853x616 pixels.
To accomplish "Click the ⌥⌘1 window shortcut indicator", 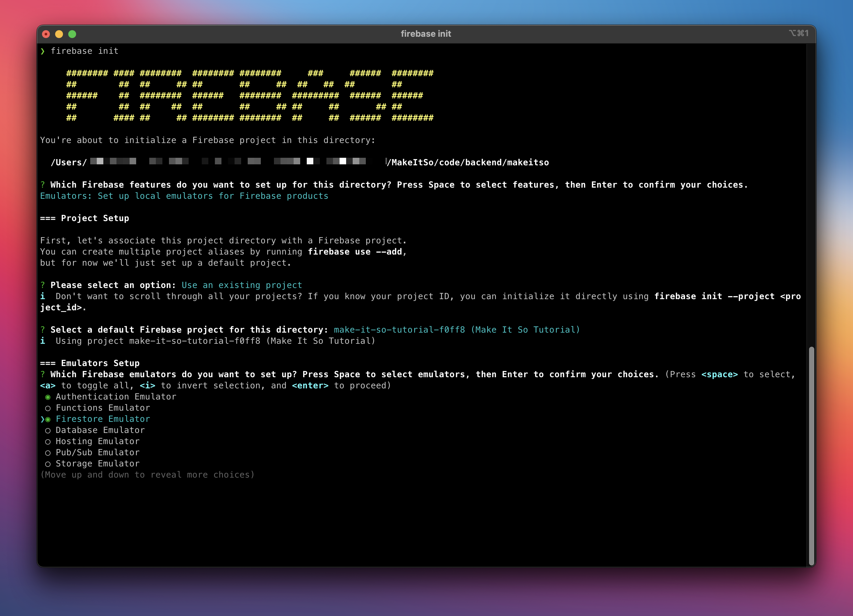I will coord(799,33).
